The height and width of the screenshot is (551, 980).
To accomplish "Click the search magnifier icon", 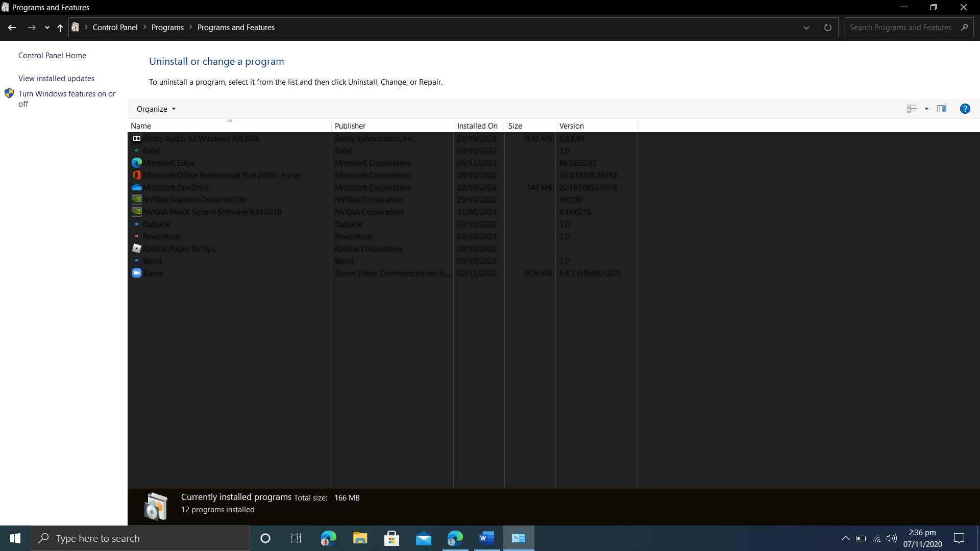I will (965, 27).
